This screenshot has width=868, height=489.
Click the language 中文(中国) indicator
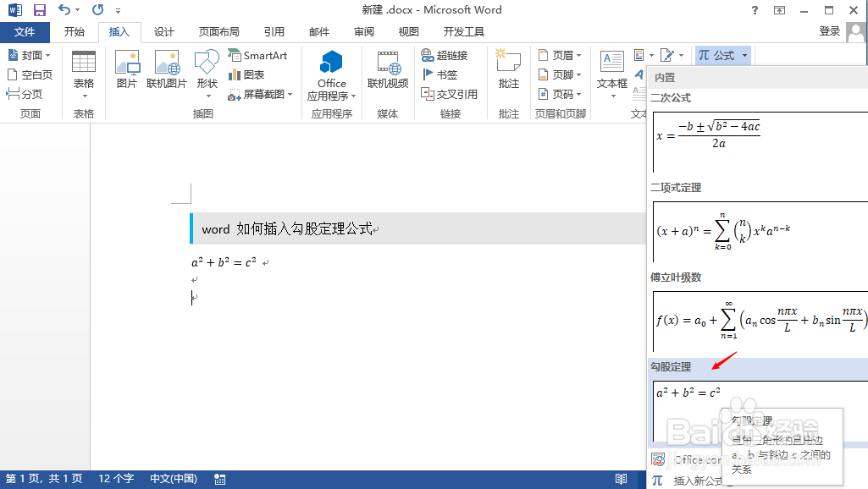[x=174, y=479]
